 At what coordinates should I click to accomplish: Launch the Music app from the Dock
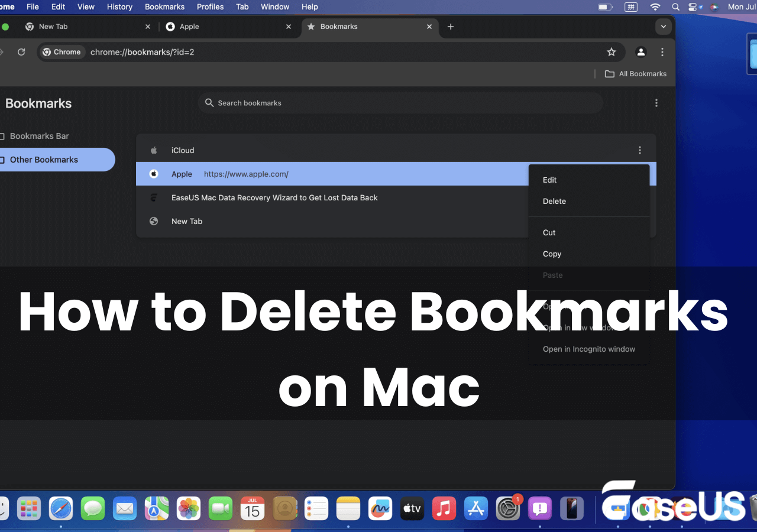tap(444, 508)
